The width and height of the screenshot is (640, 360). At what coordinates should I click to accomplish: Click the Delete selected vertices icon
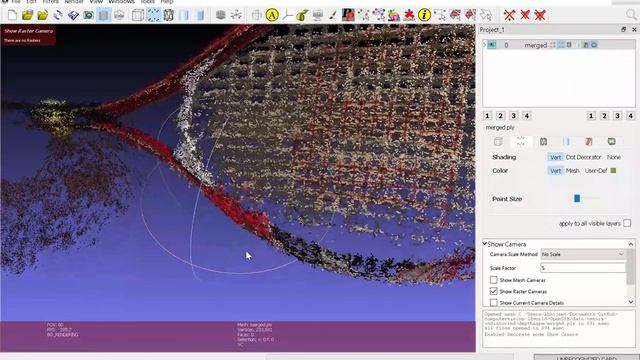509,16
